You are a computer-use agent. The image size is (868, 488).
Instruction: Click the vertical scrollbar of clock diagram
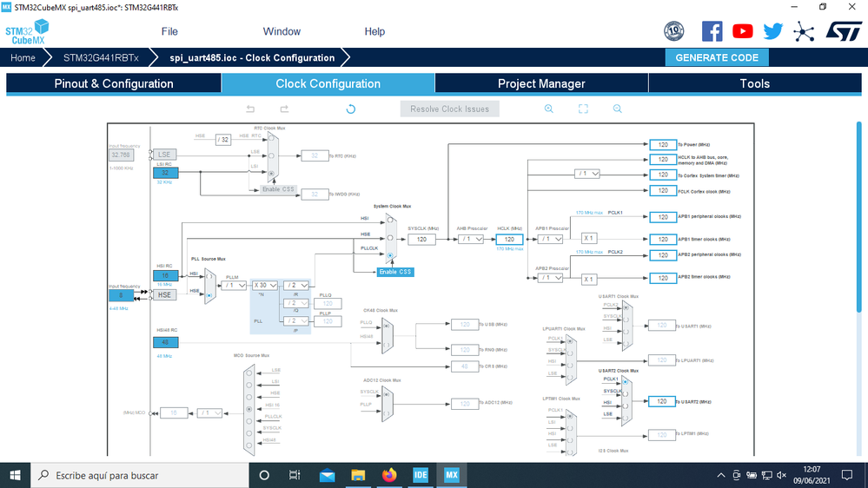[x=859, y=217]
